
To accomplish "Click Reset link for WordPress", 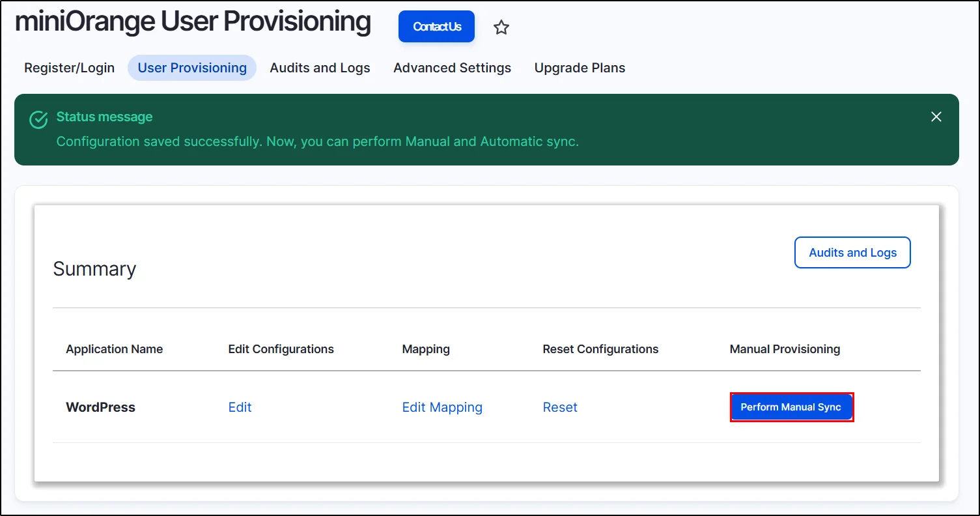I will click(x=560, y=407).
